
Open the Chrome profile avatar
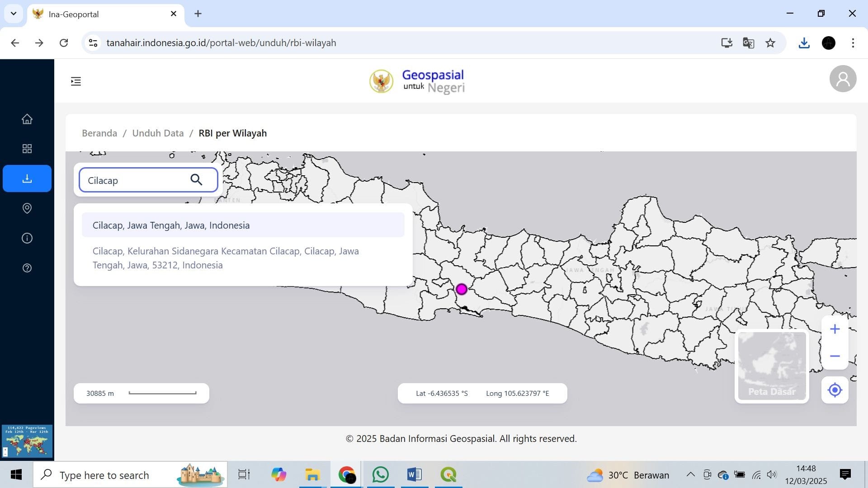point(828,43)
